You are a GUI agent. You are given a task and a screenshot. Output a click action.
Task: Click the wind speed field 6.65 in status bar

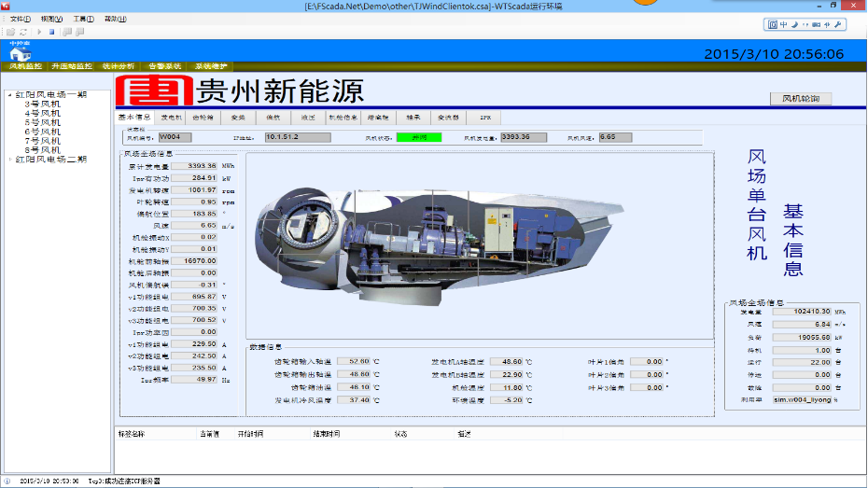click(615, 137)
